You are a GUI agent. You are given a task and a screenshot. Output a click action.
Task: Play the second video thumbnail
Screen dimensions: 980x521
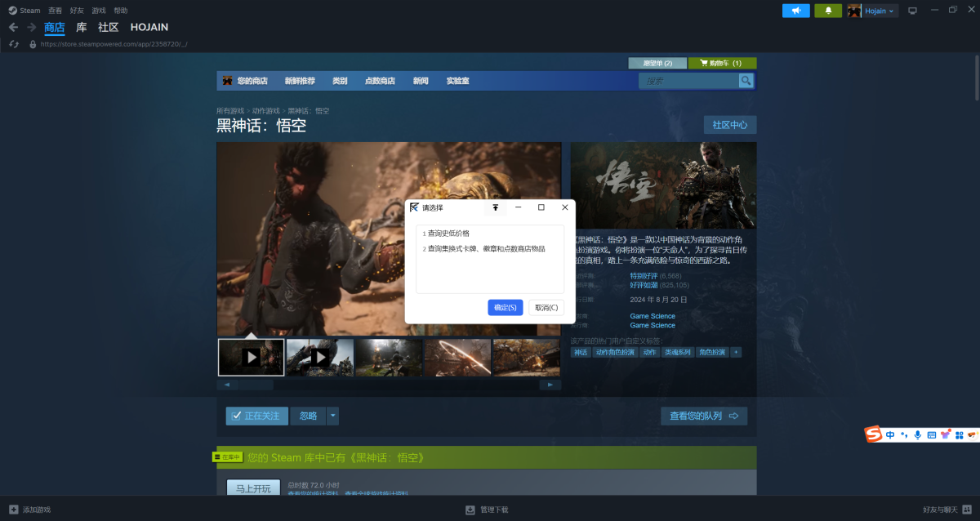320,357
